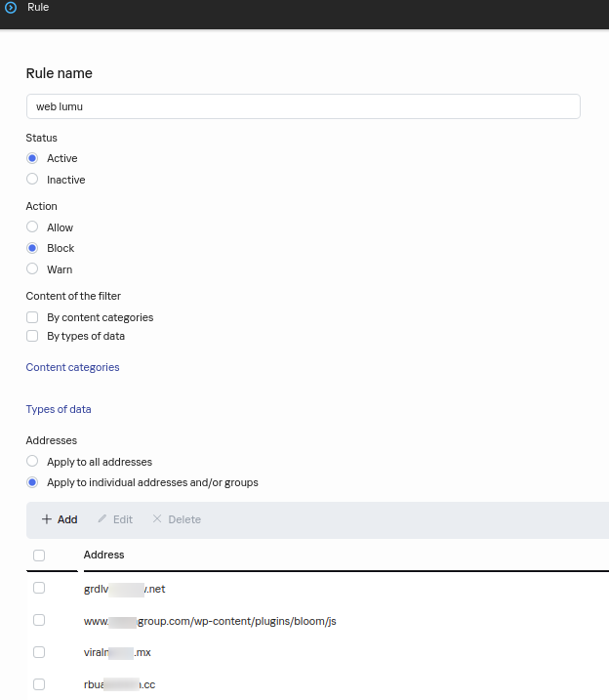Click the expand arrow icon beside Rule
The height and width of the screenshot is (700, 609).
click(11, 8)
